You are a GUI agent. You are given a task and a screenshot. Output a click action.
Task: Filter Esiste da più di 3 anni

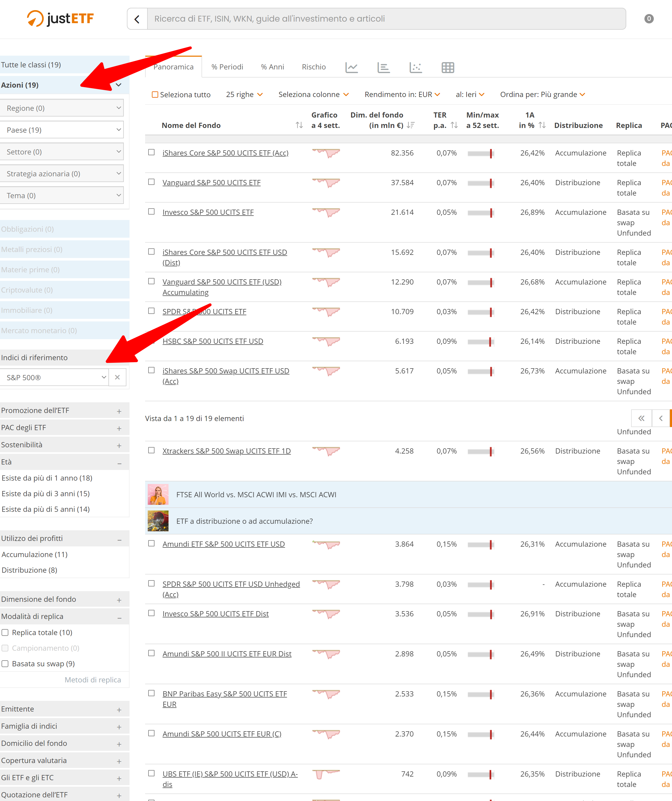tap(46, 494)
